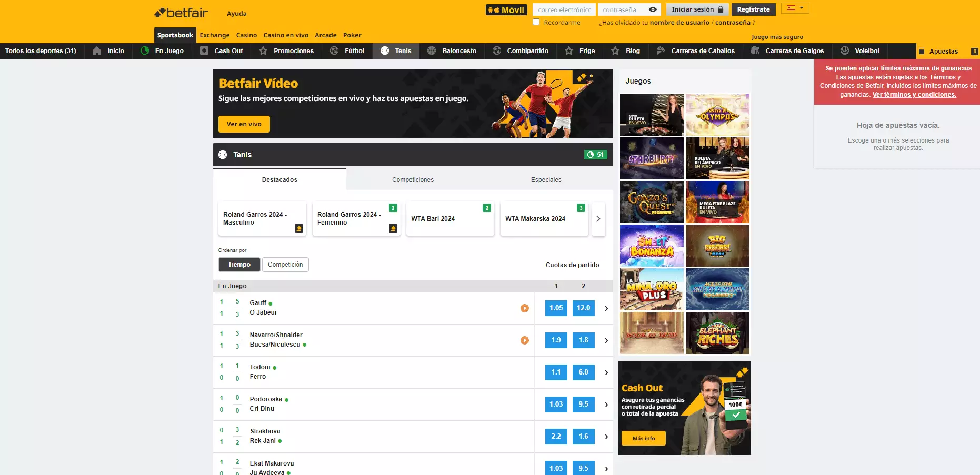Open Elephant Riches game thumbnail
This screenshot has height=475, width=980.
[x=717, y=333]
